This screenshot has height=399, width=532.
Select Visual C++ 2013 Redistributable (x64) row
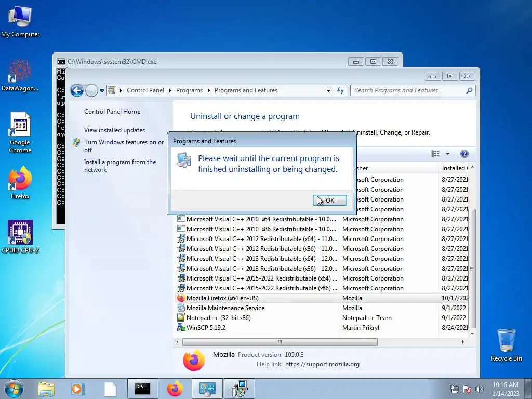pos(322,259)
